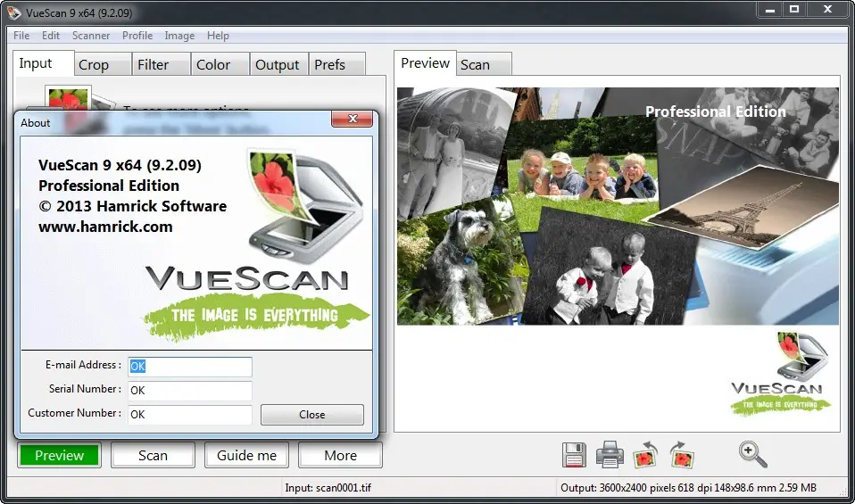
Task: Click the More button
Action: click(x=340, y=455)
